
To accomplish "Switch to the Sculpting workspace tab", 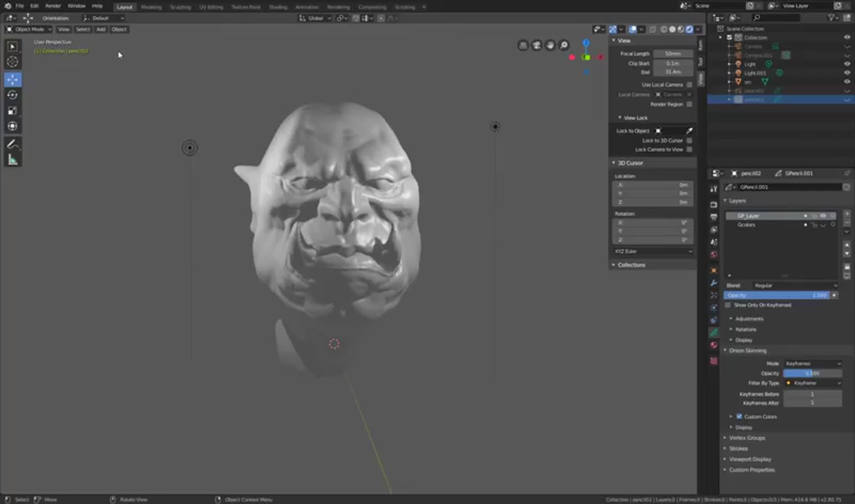I will click(x=180, y=7).
